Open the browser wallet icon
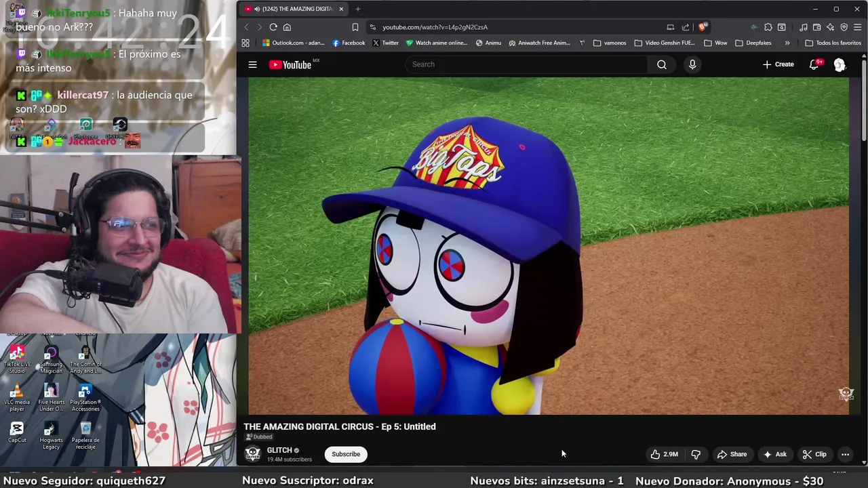Screen dimensions: 868x488 [817, 27]
